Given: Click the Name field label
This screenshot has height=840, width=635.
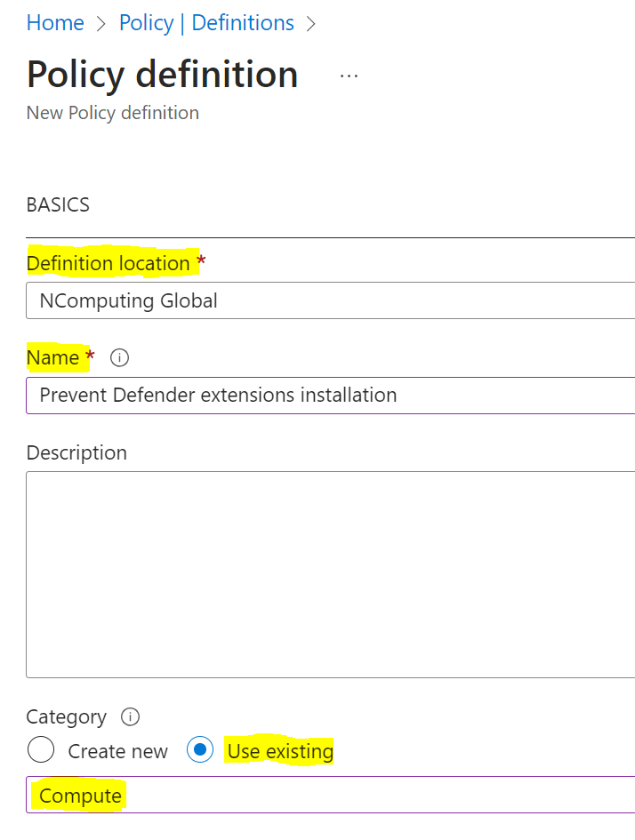Looking at the screenshot, I should coord(53,357).
